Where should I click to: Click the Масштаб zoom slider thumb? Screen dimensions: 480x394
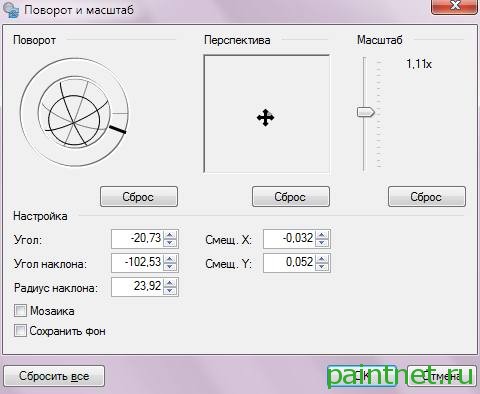[366, 112]
